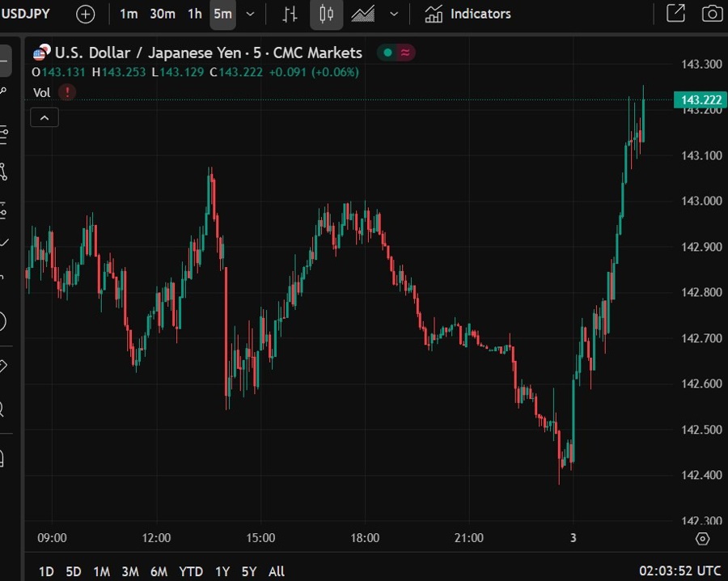Open the Indicators dialog
This screenshot has height=581, width=728.
[468, 14]
